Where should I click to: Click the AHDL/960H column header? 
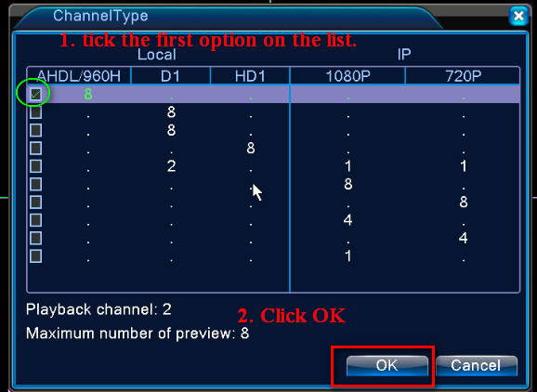tap(79, 76)
